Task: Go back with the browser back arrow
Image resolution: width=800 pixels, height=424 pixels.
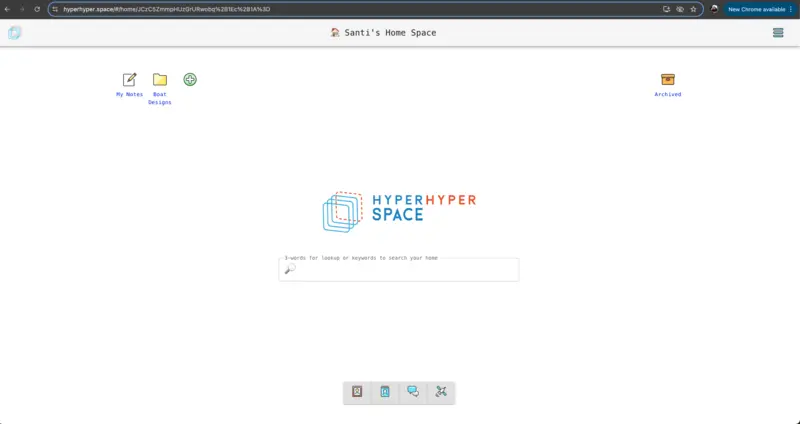Action: pos(7,9)
